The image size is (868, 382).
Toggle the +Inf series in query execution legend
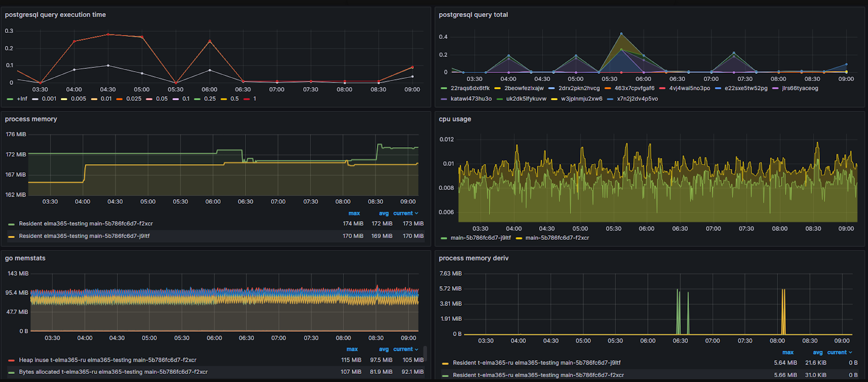(22, 99)
